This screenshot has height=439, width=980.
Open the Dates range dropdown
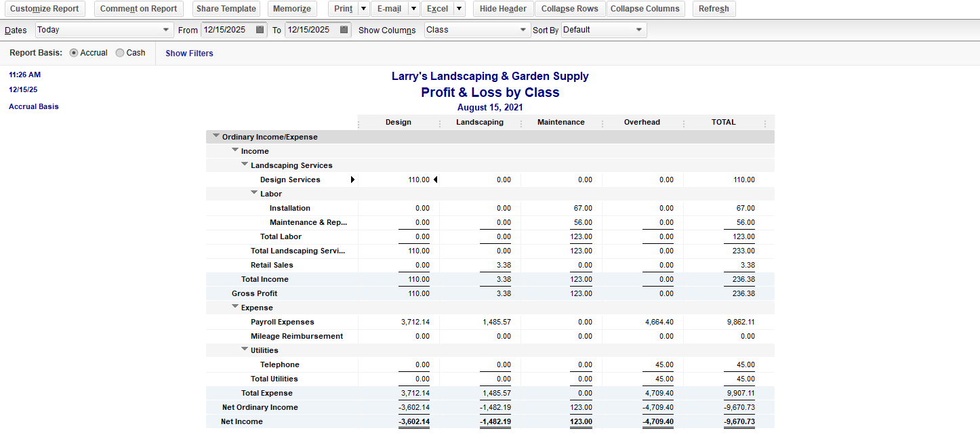click(x=167, y=30)
